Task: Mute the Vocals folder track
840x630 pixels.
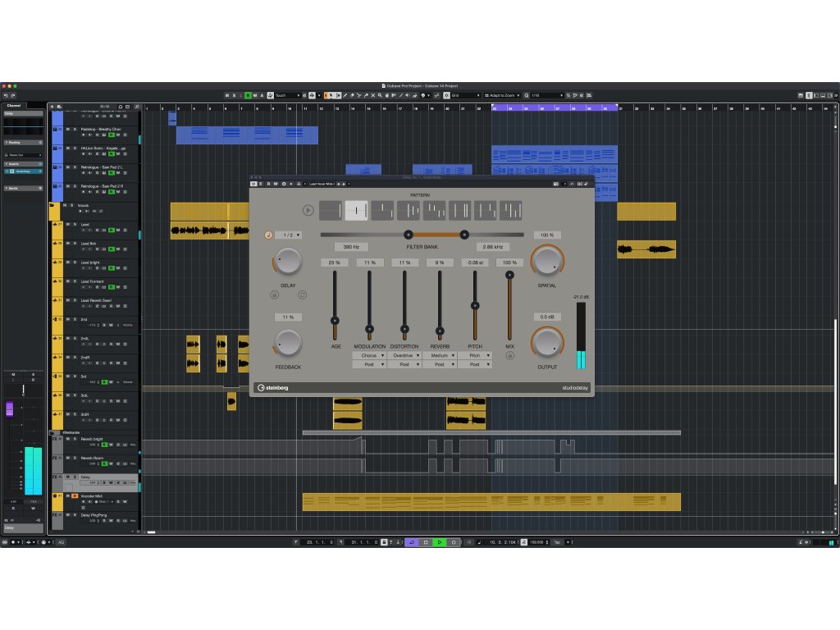Action: (x=65, y=205)
